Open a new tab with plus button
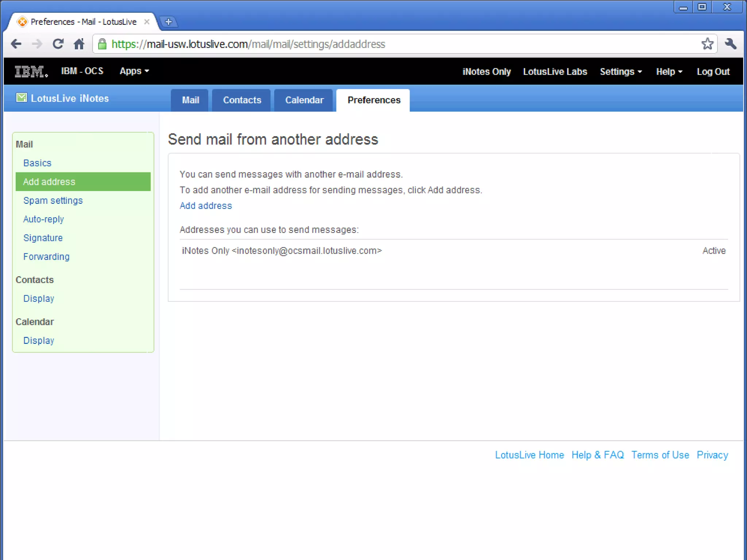747x560 pixels. [x=169, y=22]
